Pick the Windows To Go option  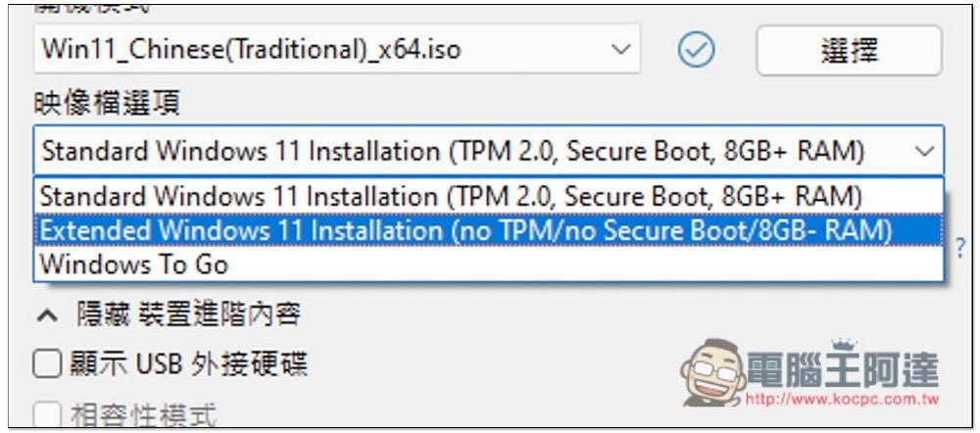[x=134, y=264]
